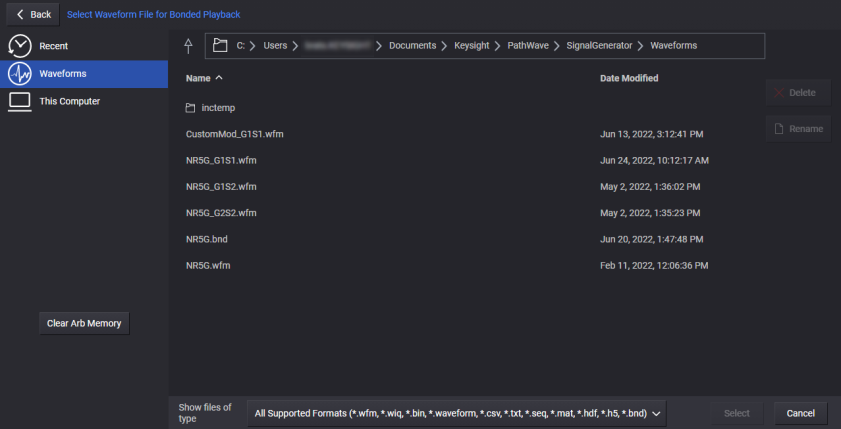
Task: Click the Back button
Action: [33, 14]
